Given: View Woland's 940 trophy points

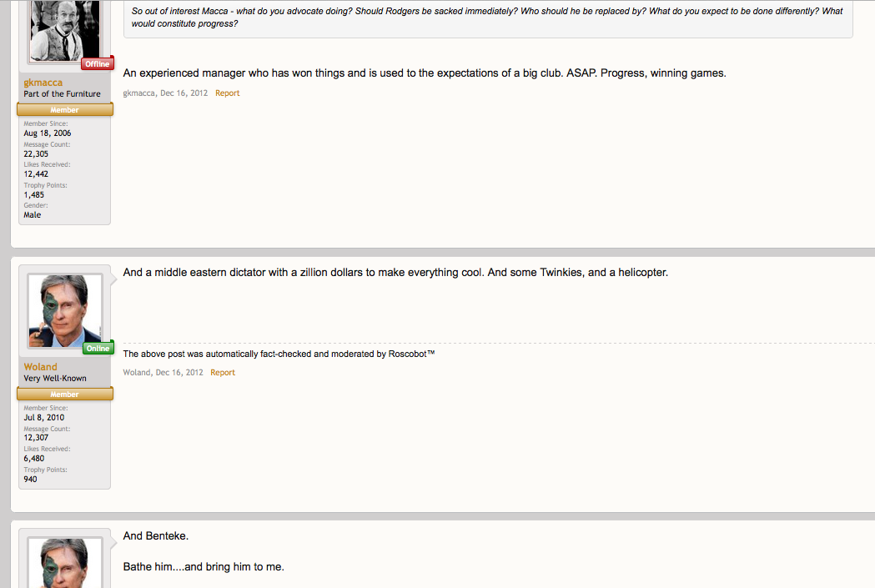Looking at the screenshot, I should (x=30, y=480).
